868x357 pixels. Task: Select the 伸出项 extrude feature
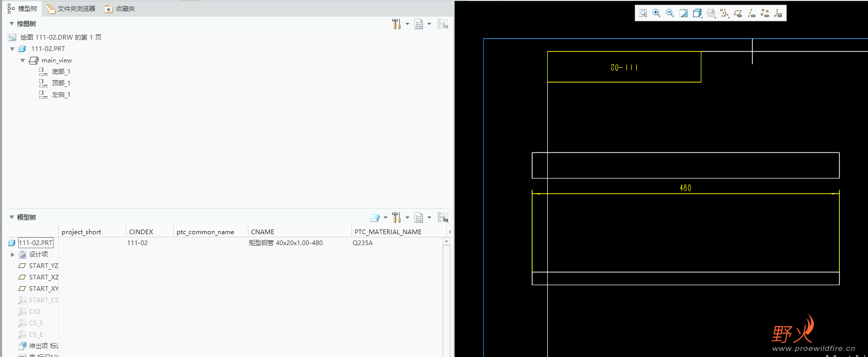(39, 346)
